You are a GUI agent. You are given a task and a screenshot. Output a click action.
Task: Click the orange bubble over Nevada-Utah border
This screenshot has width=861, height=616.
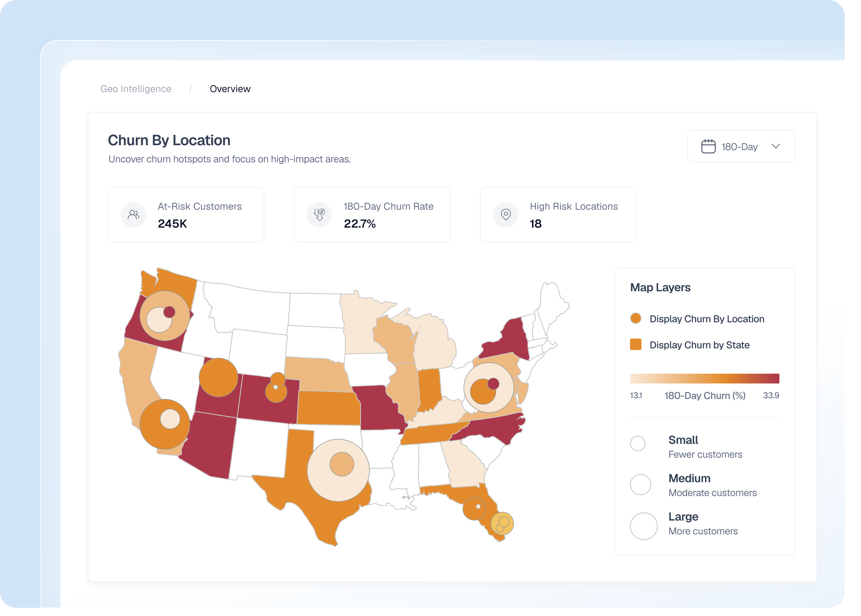coord(218,377)
